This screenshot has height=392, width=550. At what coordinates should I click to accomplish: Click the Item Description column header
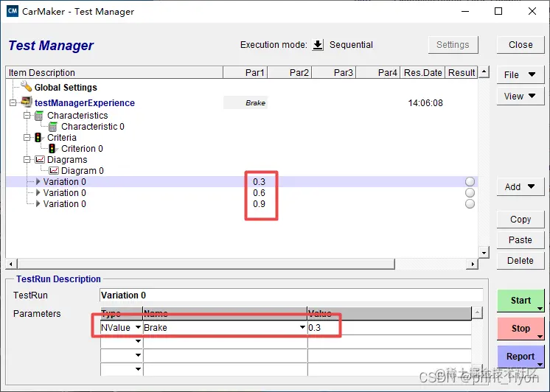click(114, 73)
